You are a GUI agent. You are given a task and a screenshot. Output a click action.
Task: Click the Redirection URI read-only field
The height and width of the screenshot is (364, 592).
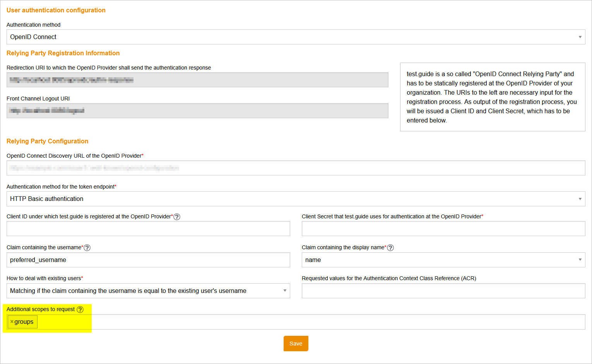tap(197, 80)
